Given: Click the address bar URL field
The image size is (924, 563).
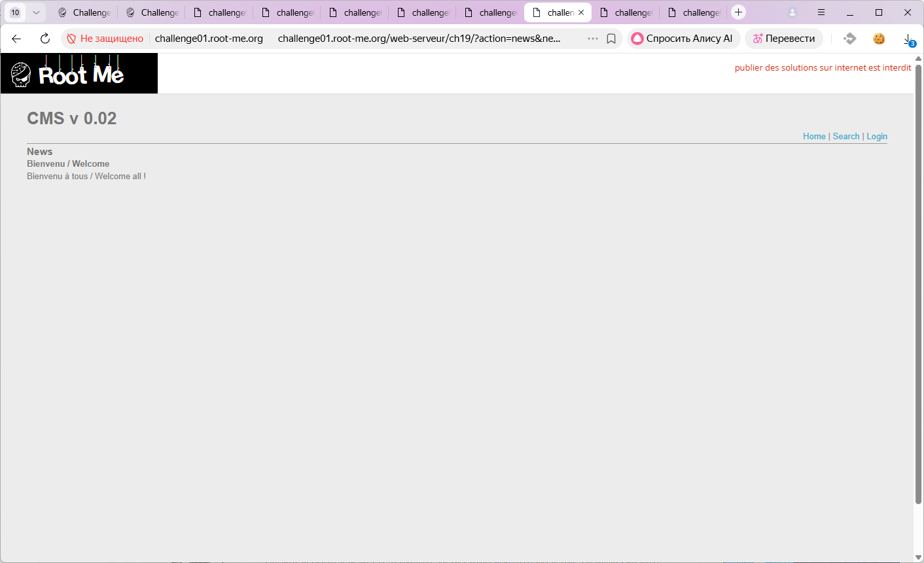Looking at the screenshot, I should point(419,39).
